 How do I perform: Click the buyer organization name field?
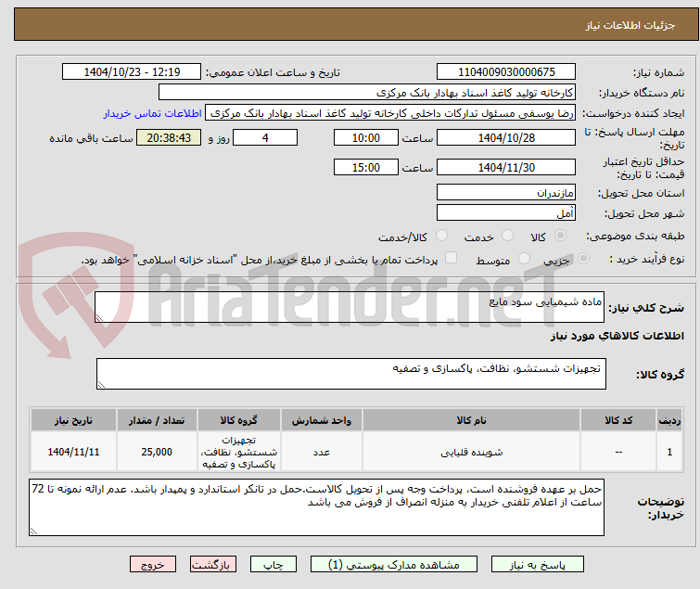[367, 93]
